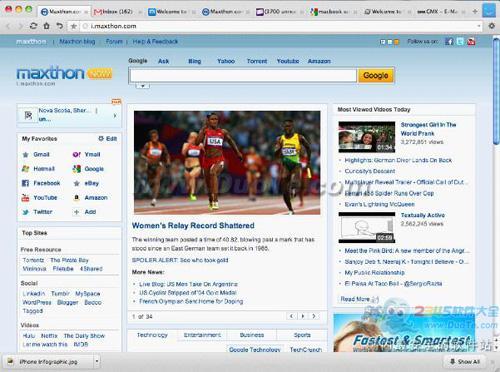Click the browser back arrow
Viewport: 500px width, 372px height.
point(9,26)
